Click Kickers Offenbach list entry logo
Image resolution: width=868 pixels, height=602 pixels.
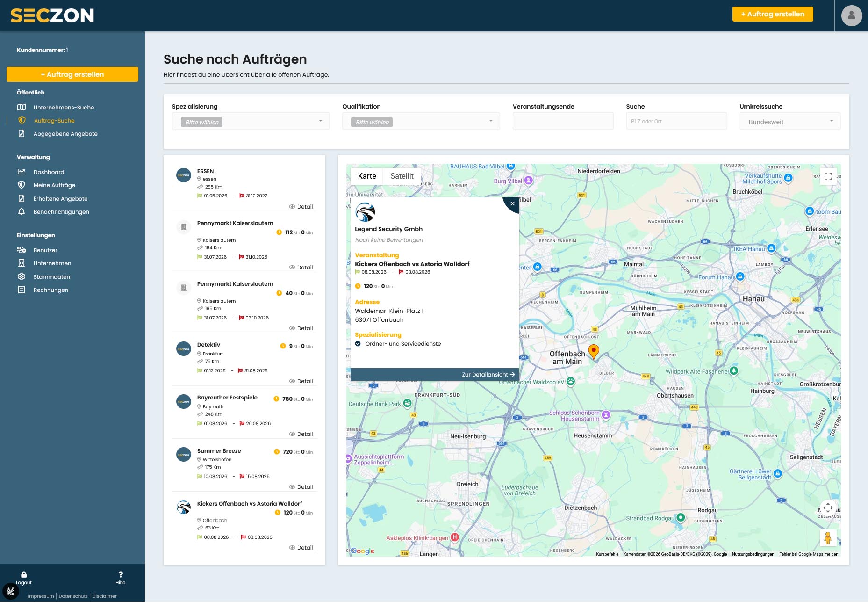pos(184,508)
